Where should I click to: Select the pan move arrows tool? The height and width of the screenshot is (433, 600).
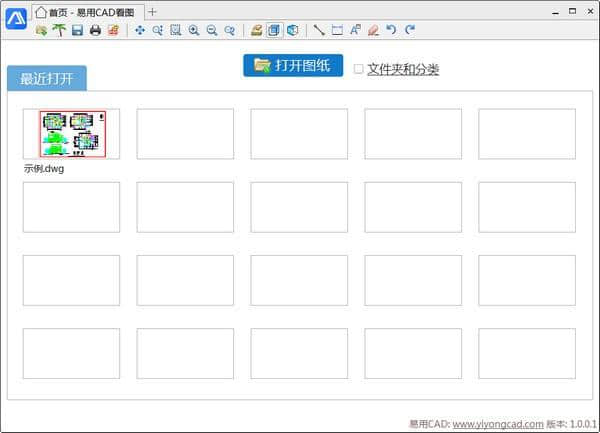(x=140, y=31)
